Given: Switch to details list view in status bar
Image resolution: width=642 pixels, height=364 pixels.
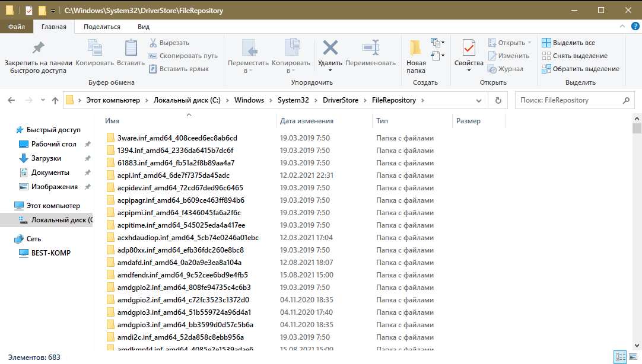Looking at the screenshot, I should point(620,357).
